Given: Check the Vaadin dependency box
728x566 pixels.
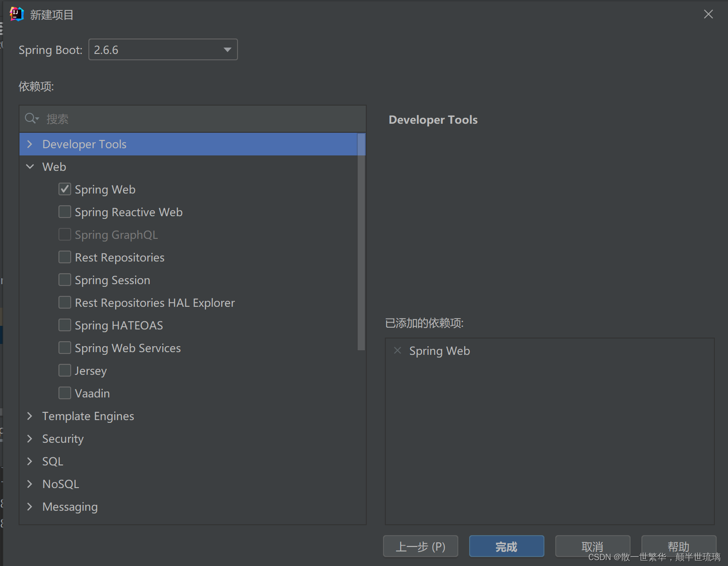Looking at the screenshot, I should click(x=65, y=393).
